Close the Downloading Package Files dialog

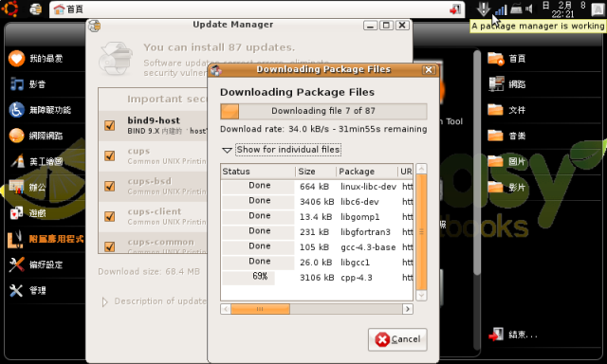(x=428, y=70)
